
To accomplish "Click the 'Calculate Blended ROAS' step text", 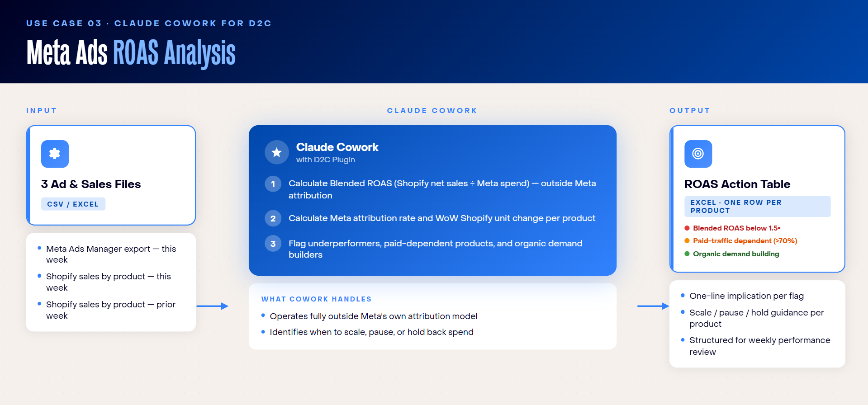I will (x=442, y=189).
